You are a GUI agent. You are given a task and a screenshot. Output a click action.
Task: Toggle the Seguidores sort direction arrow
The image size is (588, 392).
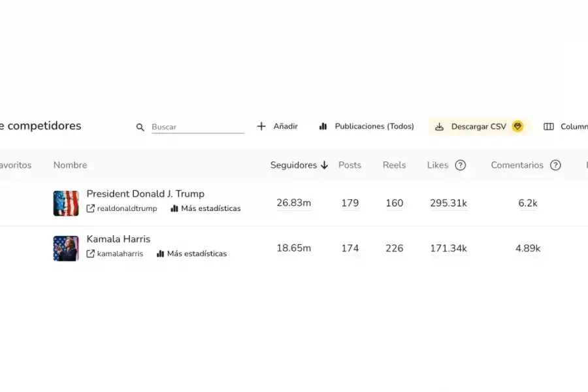point(325,165)
